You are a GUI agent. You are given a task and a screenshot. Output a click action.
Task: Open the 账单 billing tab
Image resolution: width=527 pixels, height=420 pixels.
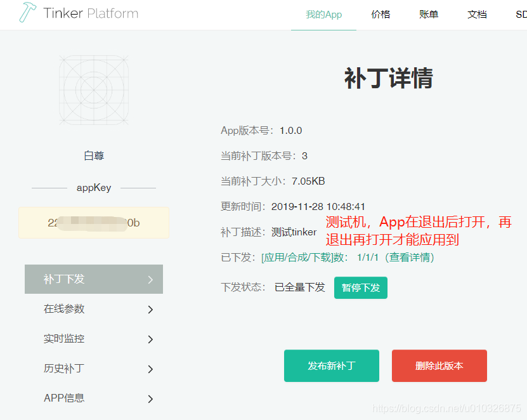pos(429,15)
